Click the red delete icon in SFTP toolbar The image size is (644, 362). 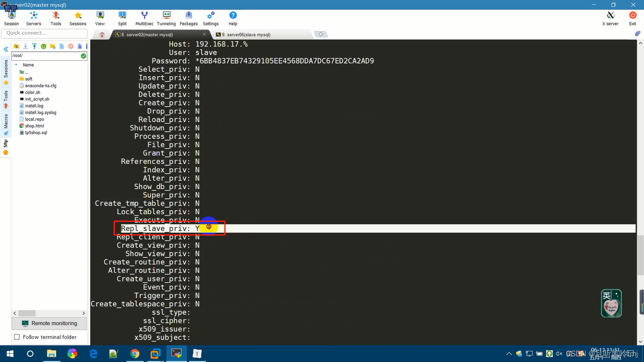point(71,46)
